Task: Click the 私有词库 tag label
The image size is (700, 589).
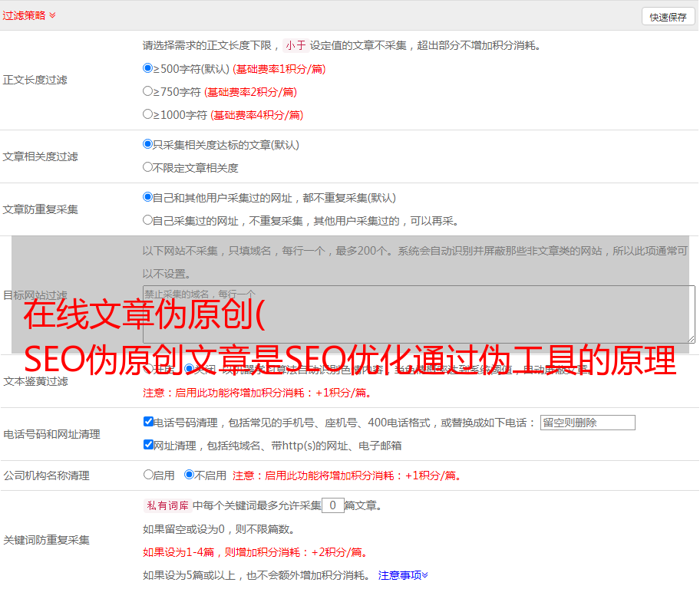Action: pyautogui.click(x=168, y=505)
